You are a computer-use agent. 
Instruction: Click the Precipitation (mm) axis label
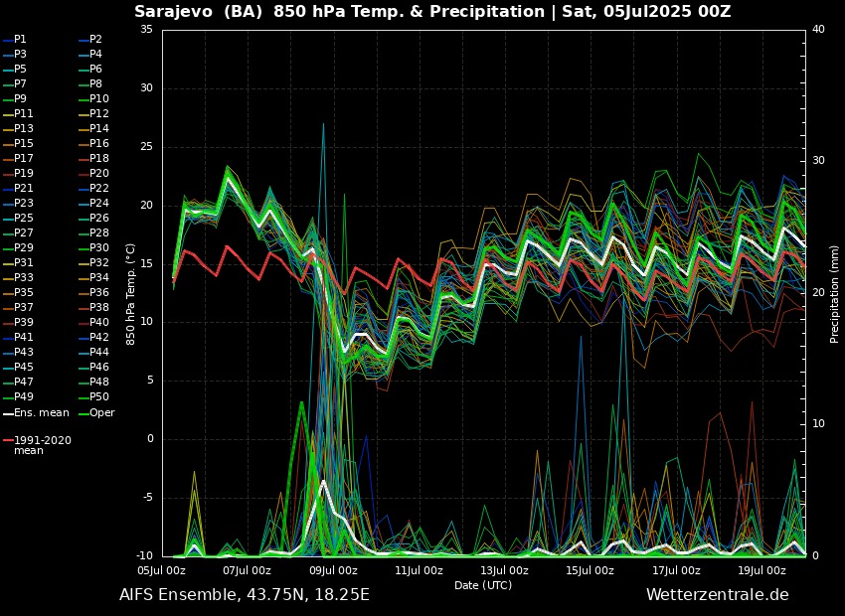pos(835,293)
